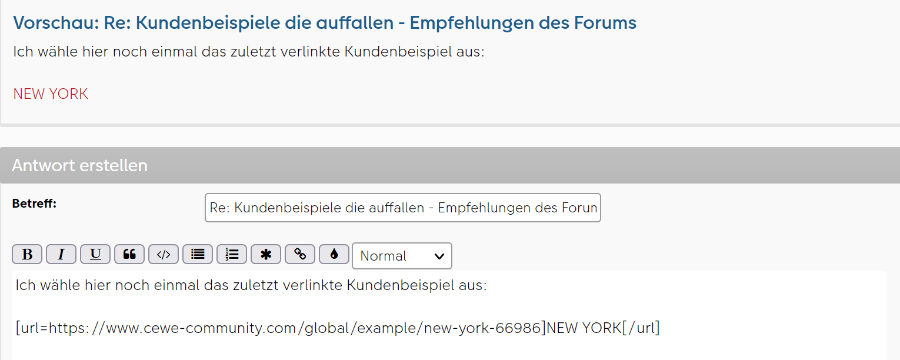
Task: Add a list item with the asterisk button
Action: (266, 254)
